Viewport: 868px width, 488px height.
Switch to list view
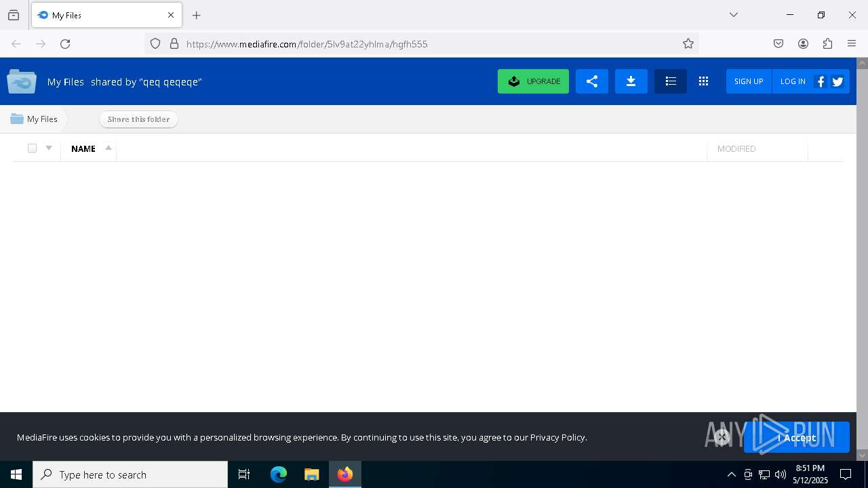tap(671, 81)
